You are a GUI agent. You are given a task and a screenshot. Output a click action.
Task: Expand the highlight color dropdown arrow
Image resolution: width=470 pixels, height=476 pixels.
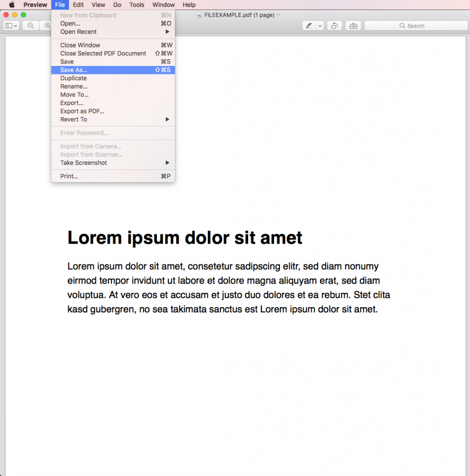(x=320, y=26)
